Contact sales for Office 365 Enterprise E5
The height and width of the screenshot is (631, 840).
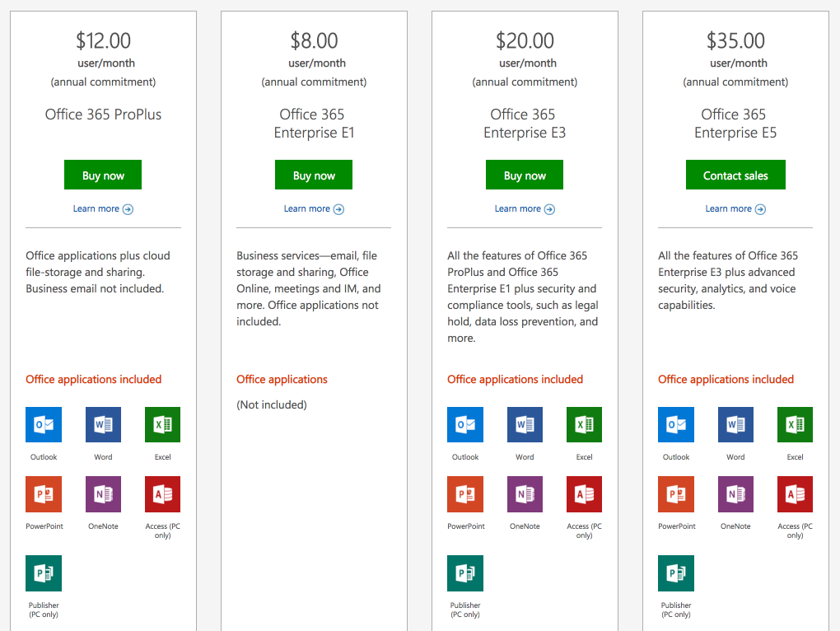(735, 175)
